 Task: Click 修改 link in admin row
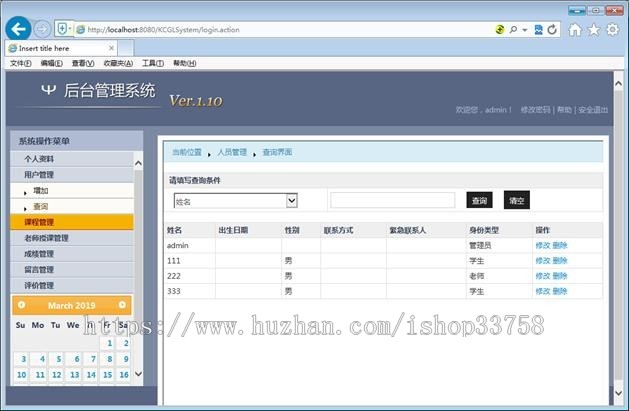pos(543,245)
